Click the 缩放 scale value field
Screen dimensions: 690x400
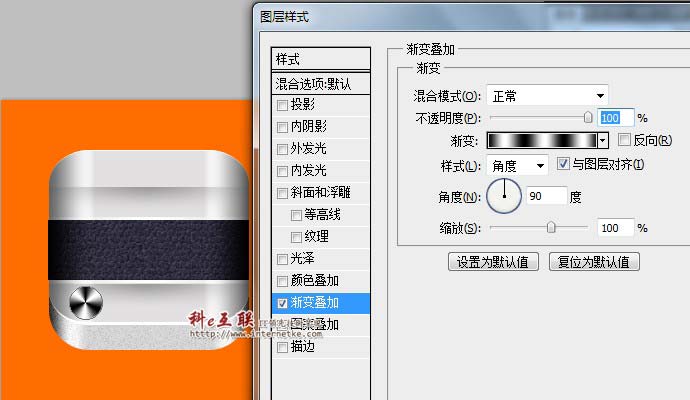[x=615, y=228]
